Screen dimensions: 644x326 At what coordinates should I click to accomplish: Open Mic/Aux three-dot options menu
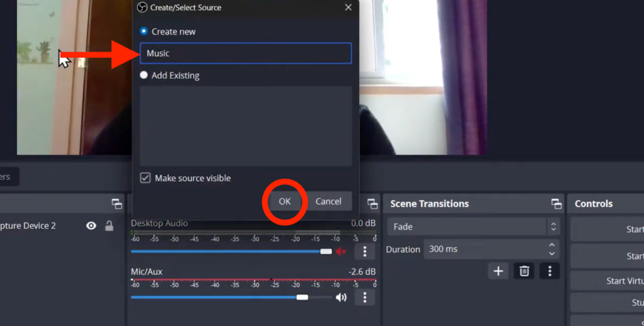(x=365, y=298)
